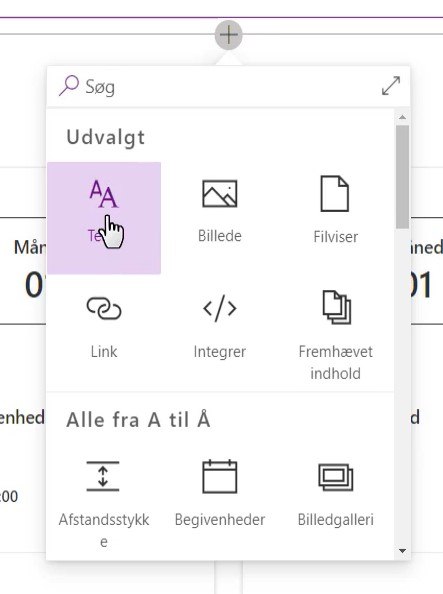Screen dimensions: 443x594
Task: Click the Fremhævet indhold label text
Action: click(336, 363)
